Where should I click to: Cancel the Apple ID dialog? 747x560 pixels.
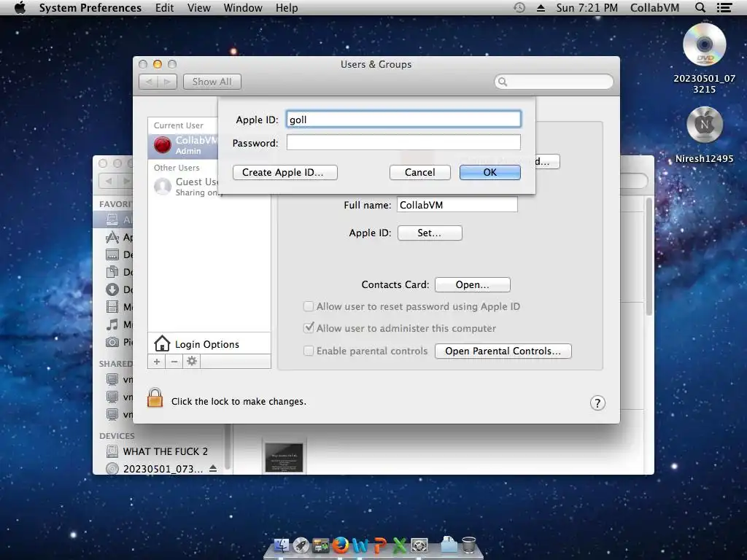pos(419,172)
